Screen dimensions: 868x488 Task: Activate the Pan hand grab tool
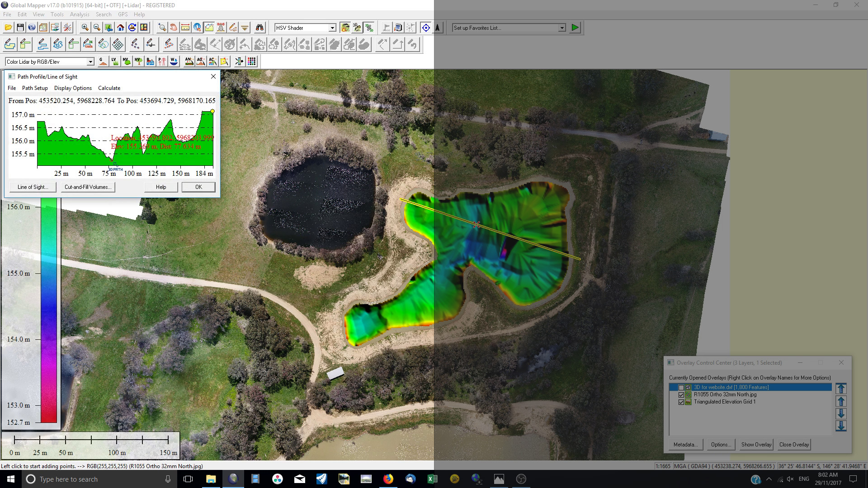click(174, 28)
